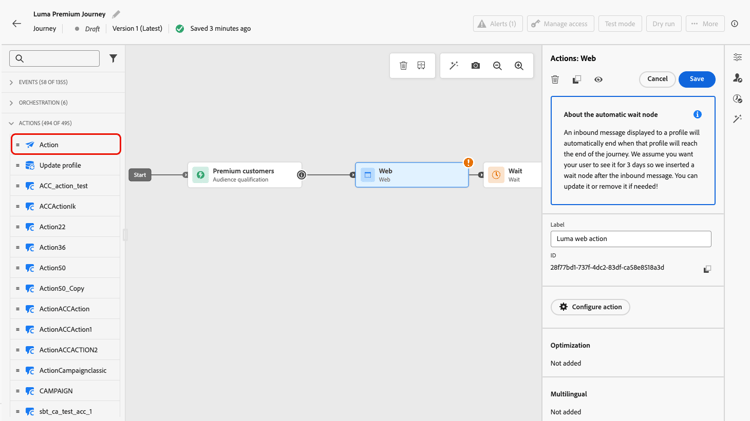Select ActionCampaignclassic item
750x421 pixels.
pyautogui.click(x=66, y=370)
